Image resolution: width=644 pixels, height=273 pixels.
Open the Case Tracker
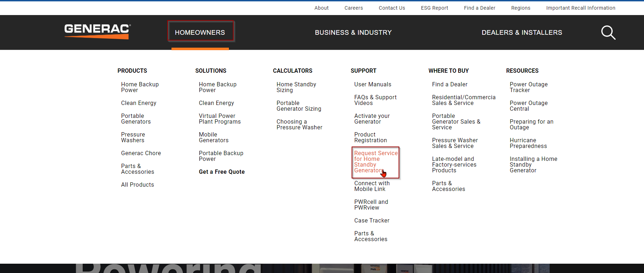click(x=372, y=220)
